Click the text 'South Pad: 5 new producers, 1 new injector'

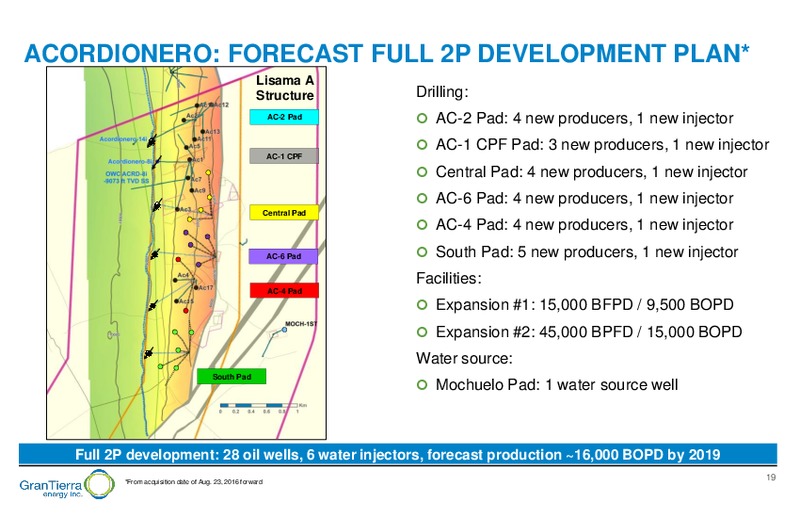[587, 252]
